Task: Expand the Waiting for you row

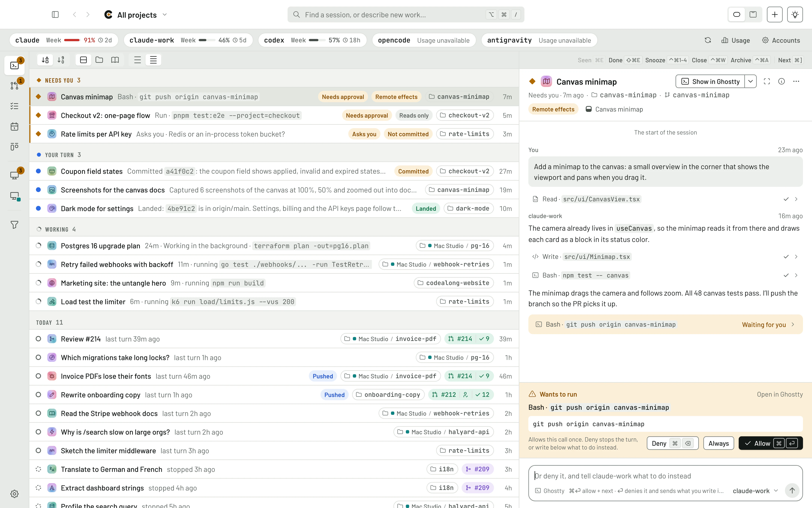Action: [665, 324]
